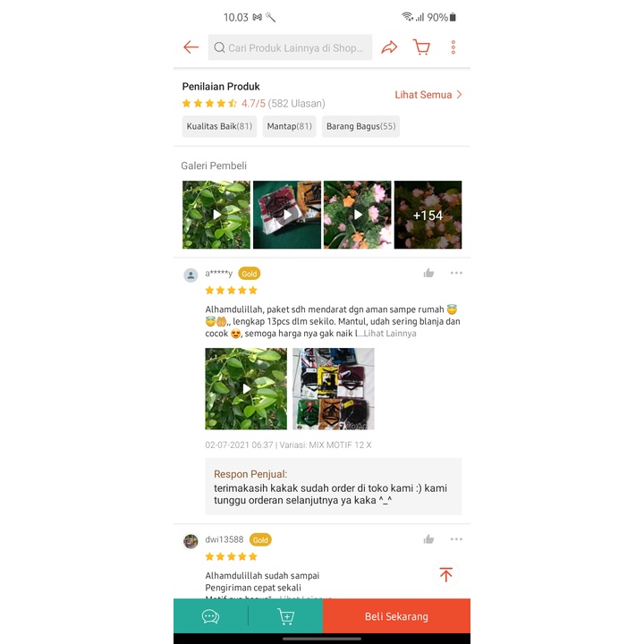Image resolution: width=644 pixels, height=644 pixels.
Task: Play the leaf video in a*****y review
Action: click(x=246, y=388)
